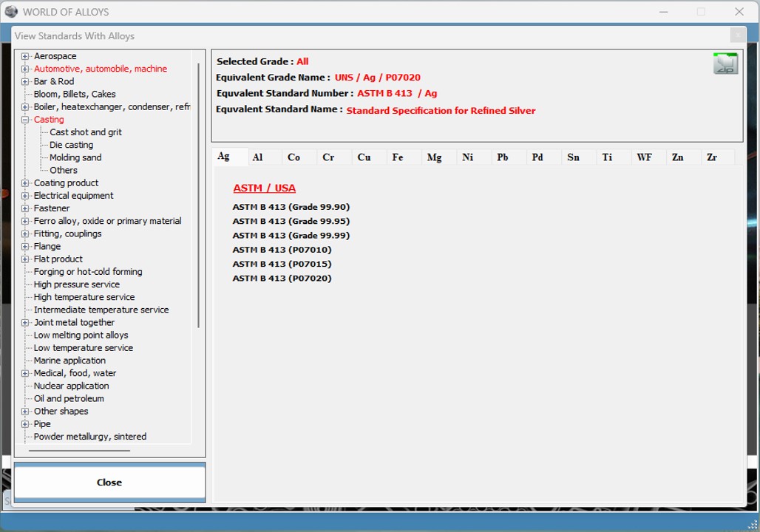The image size is (760, 532).
Task: Expand the Medical, food, water node
Action: [x=24, y=374]
